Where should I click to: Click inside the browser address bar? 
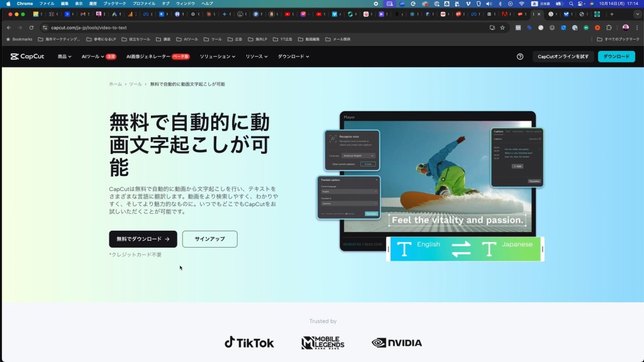click(x=94, y=28)
